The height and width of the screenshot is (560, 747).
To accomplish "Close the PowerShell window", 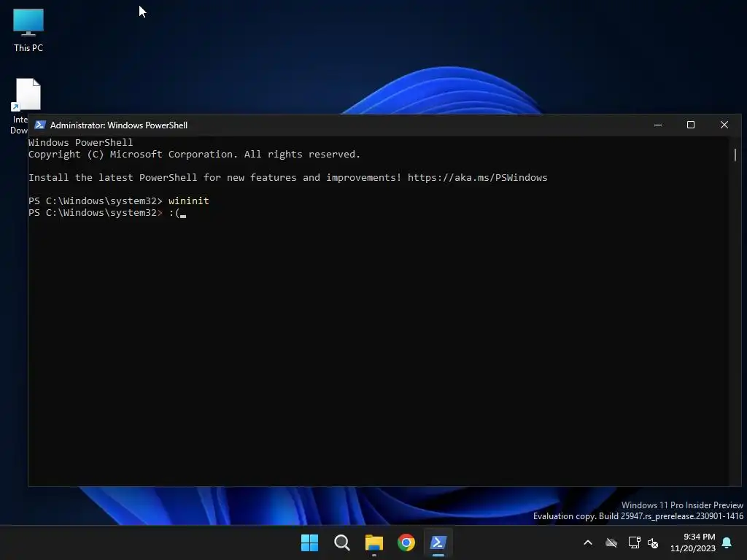I will 724,125.
